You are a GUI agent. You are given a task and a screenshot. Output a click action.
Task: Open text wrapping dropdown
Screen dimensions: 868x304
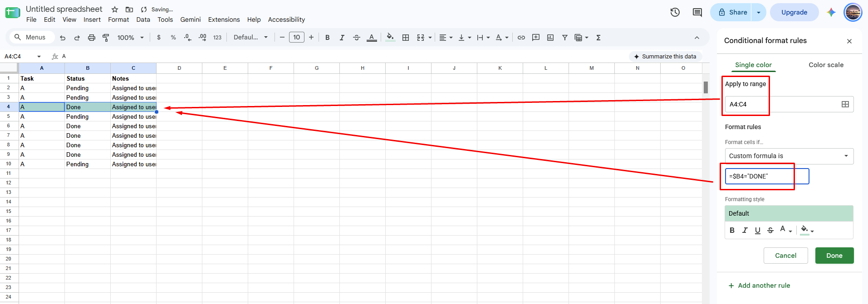[483, 38]
